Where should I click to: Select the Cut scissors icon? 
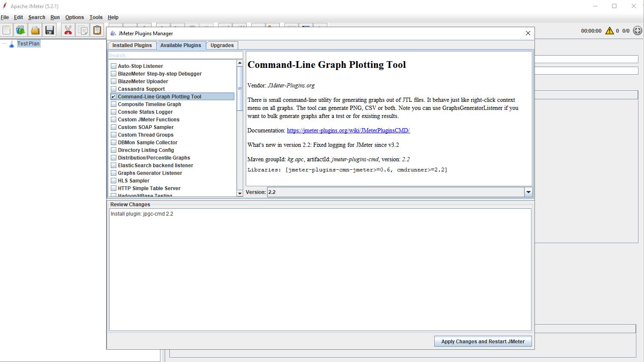click(x=68, y=30)
